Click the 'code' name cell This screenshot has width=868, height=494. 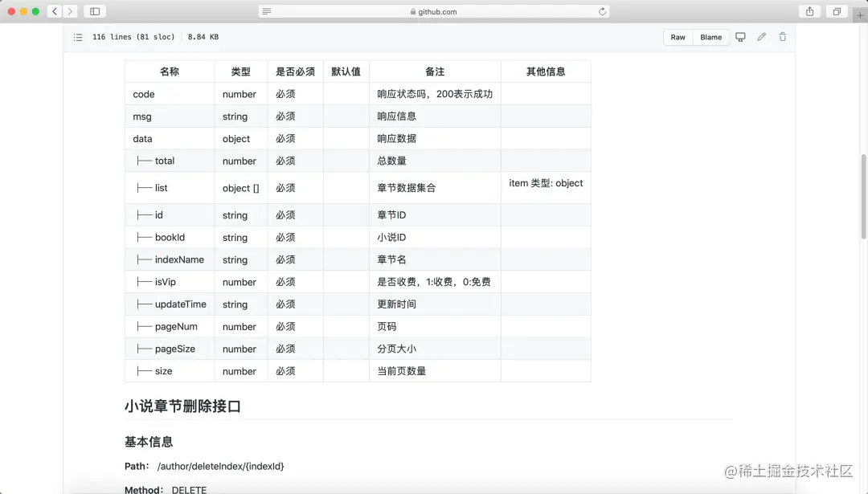pyautogui.click(x=170, y=94)
